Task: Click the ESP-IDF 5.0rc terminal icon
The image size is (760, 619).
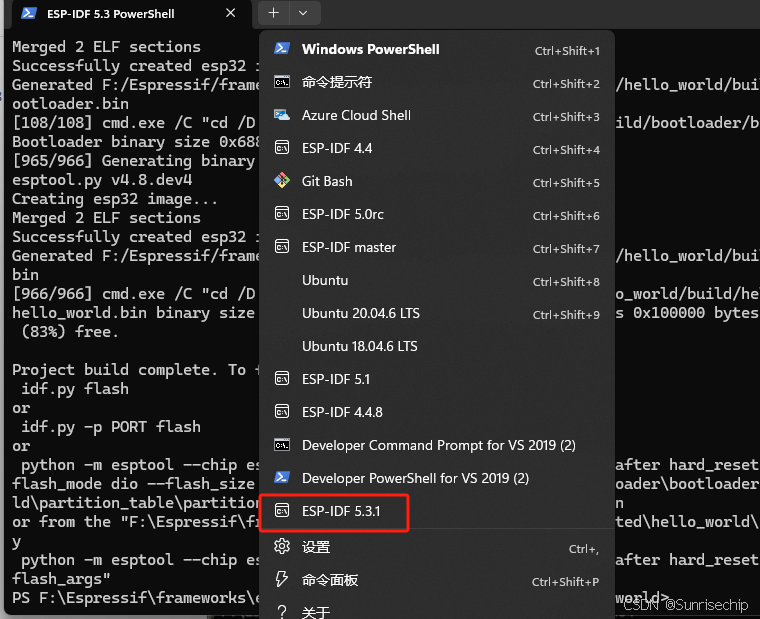Action: [282, 213]
